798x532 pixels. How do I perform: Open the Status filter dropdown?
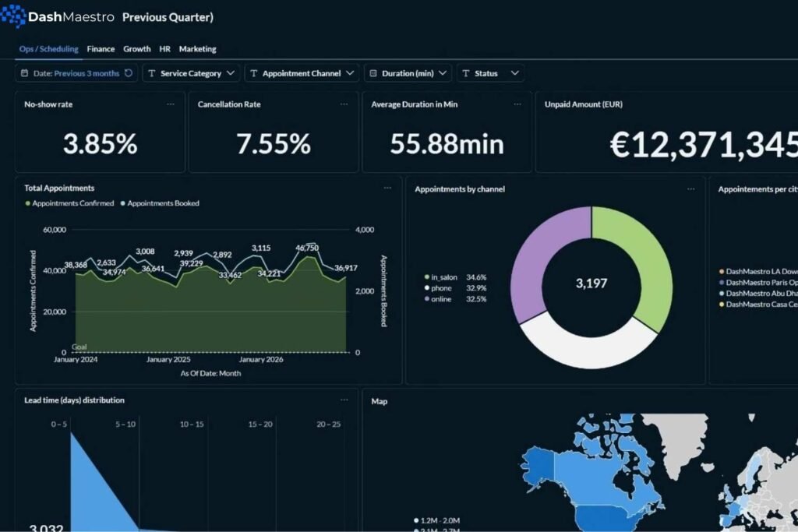pos(490,73)
